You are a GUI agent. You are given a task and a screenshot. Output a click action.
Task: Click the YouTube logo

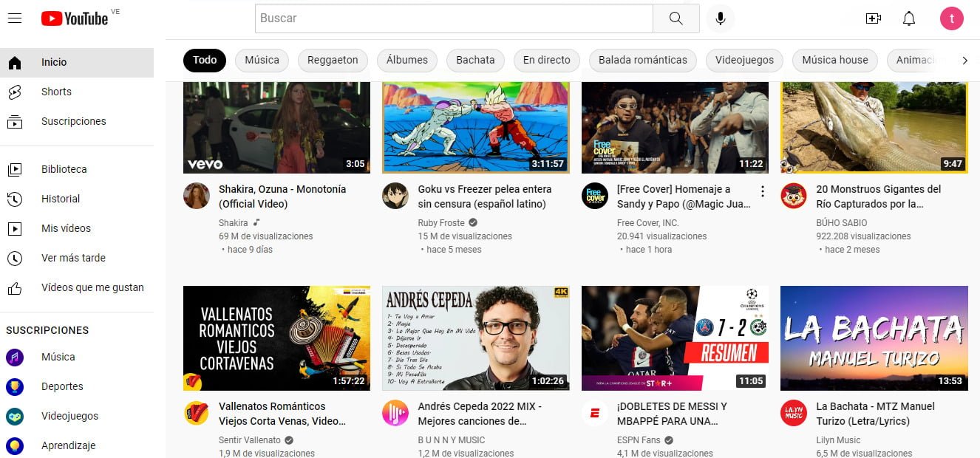74,18
